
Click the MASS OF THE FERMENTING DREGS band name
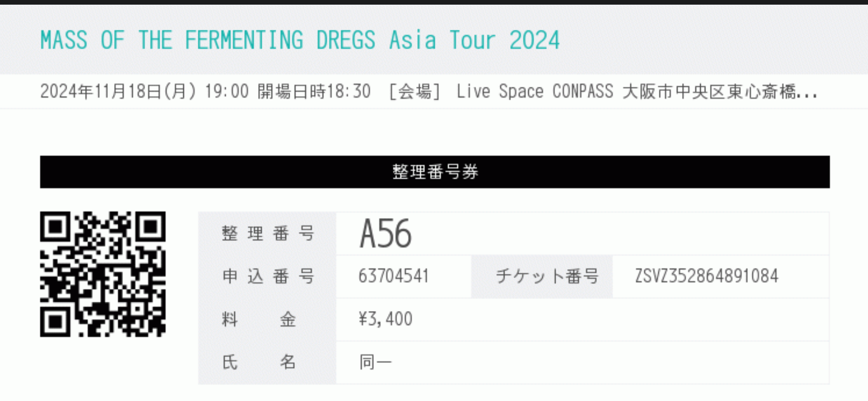point(208,40)
